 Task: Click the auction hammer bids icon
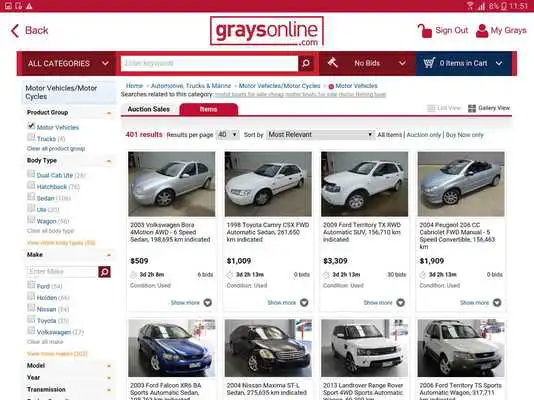332,63
